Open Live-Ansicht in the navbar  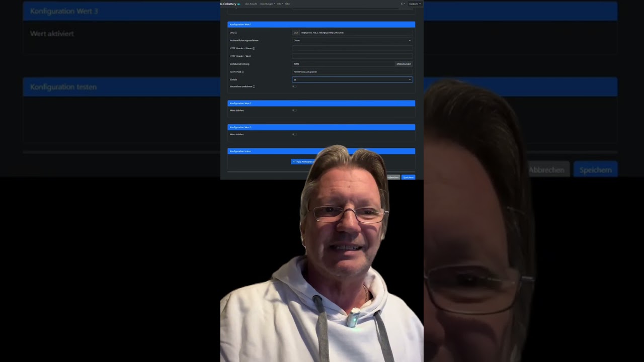pos(251,4)
